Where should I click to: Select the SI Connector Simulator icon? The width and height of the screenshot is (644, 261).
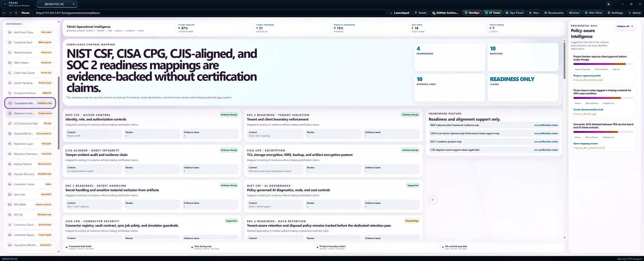[10, 225]
